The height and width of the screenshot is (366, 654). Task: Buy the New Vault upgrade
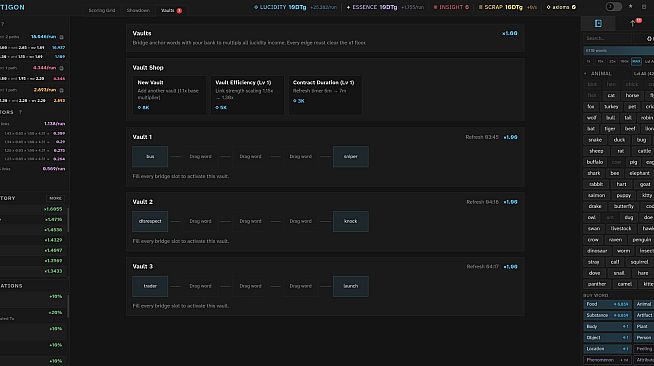point(169,95)
